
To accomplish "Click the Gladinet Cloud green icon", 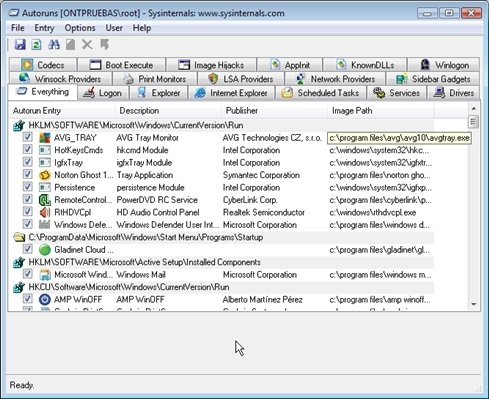I will 45,250.
